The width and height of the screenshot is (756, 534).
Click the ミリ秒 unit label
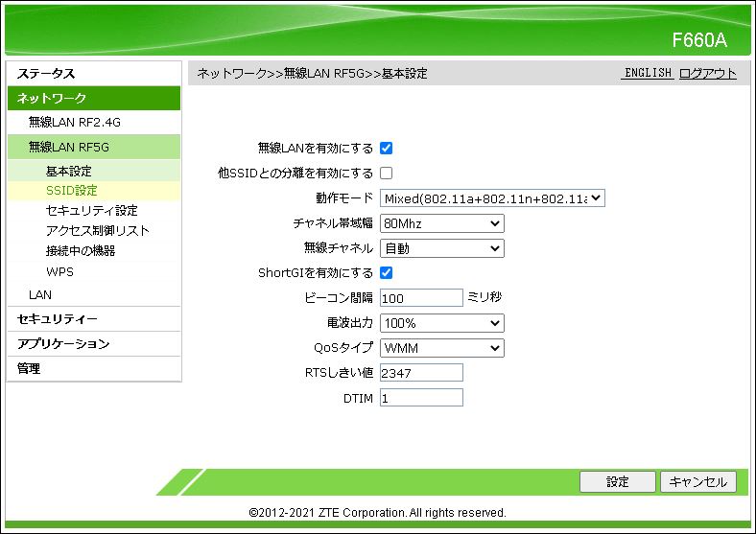(484, 297)
